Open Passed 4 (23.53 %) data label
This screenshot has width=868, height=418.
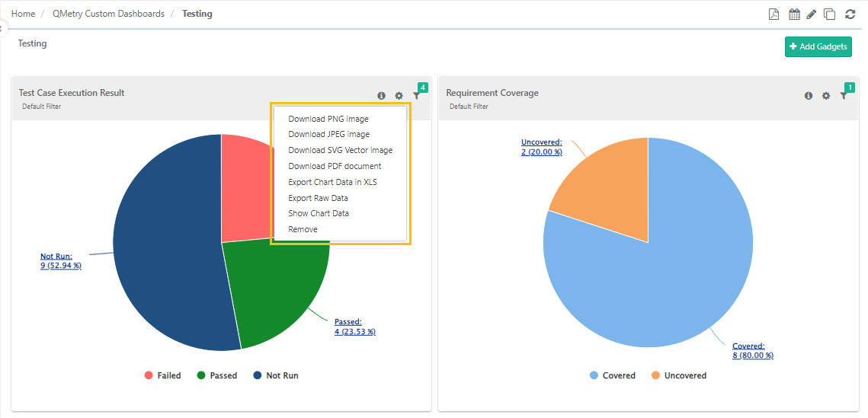point(355,326)
